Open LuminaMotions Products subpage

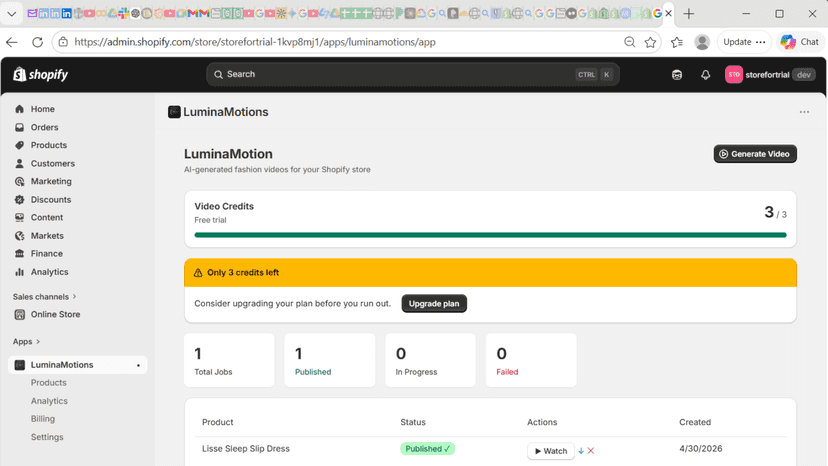(x=49, y=383)
